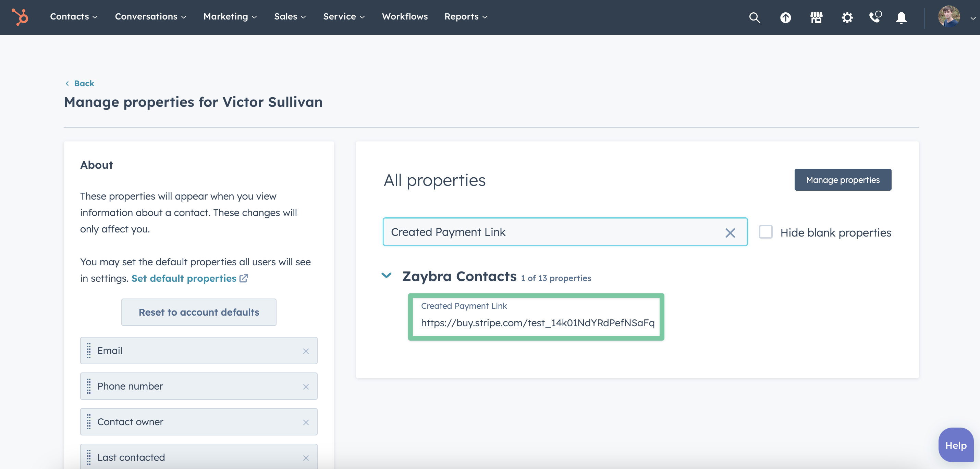This screenshot has height=469, width=980.
Task: Select the Created Payment Link property result
Action: (x=536, y=317)
